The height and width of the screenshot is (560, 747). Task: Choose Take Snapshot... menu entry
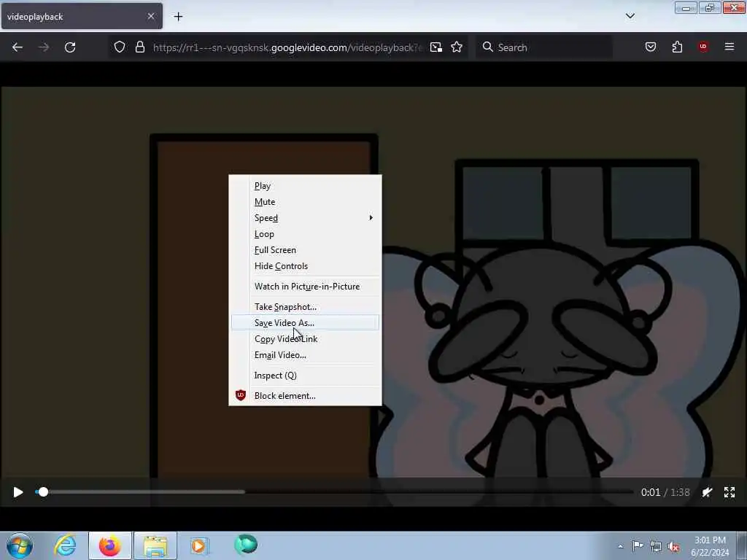(x=305, y=307)
